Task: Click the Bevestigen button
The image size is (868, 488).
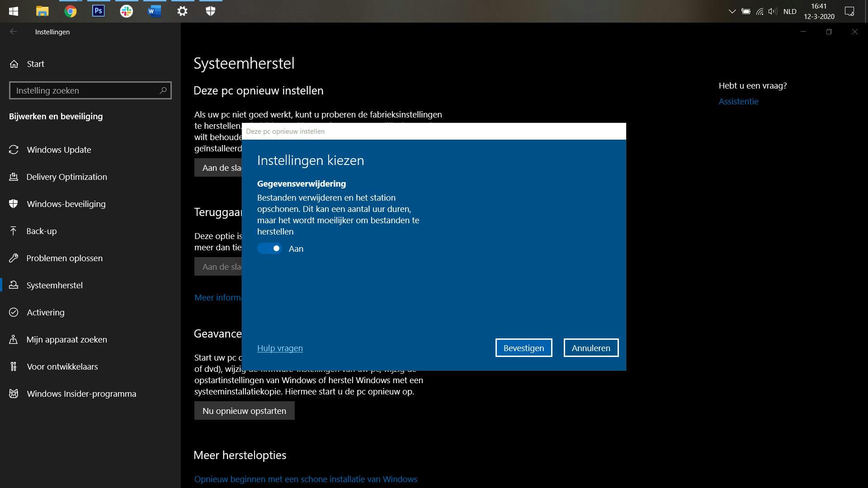Action: (524, 348)
